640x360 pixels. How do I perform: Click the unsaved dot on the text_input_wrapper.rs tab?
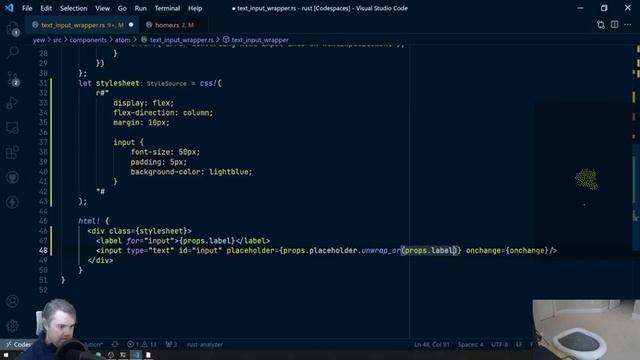click(x=131, y=25)
